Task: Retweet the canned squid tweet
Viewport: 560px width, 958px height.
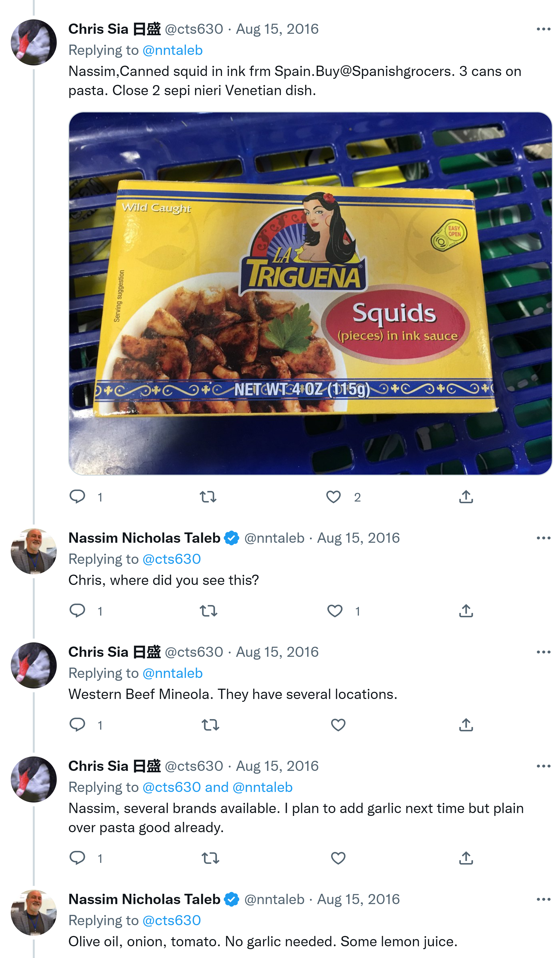Action: coord(208,497)
